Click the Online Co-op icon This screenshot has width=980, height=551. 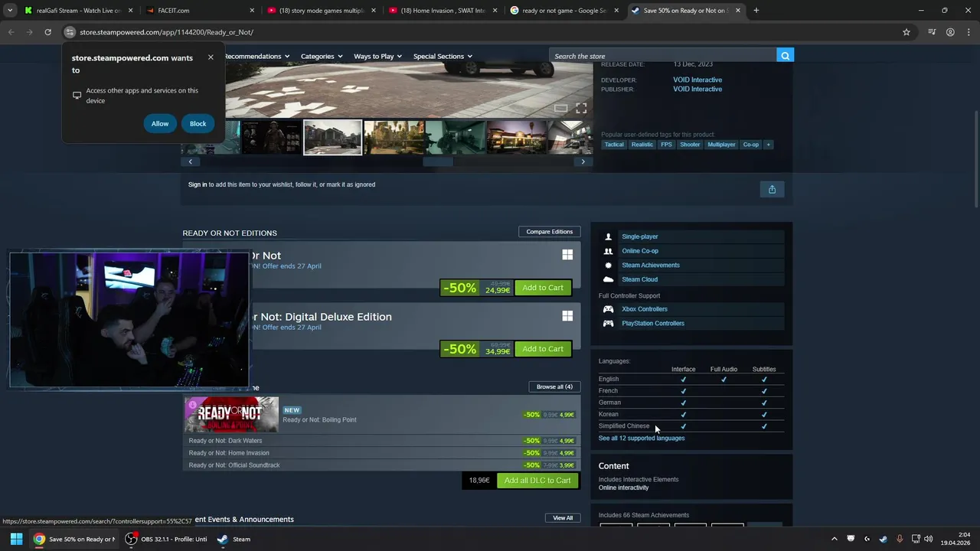click(x=608, y=251)
